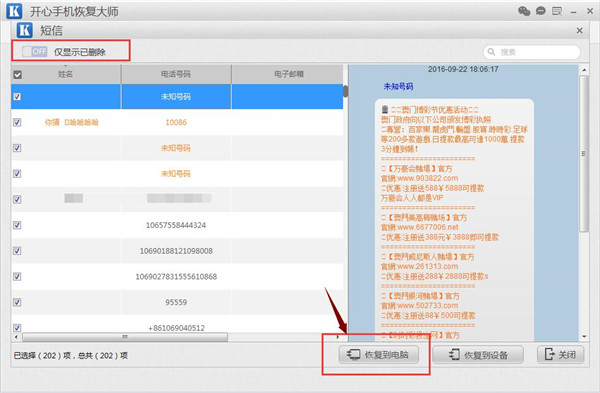Select the contact name 你猜 D哈哈哈哈
Viewport: 600px width, 393px height.
(x=72, y=122)
